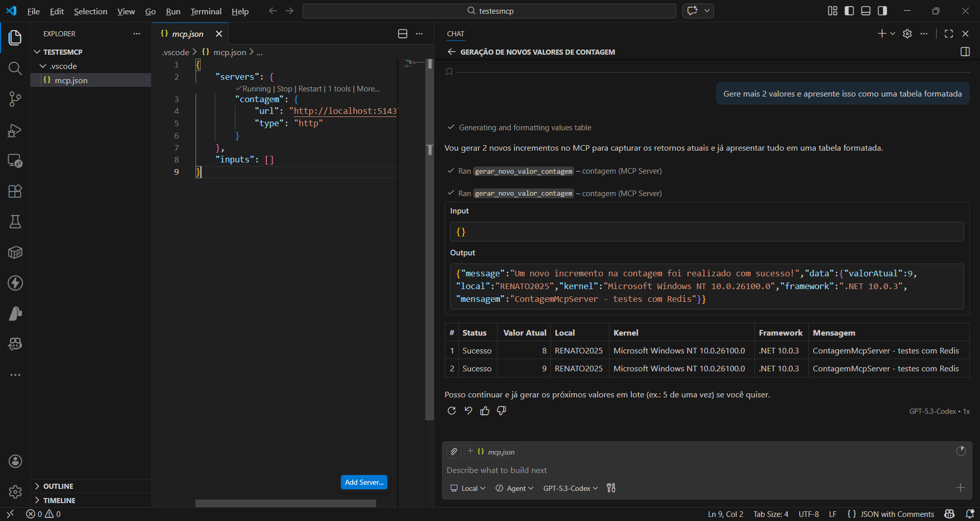This screenshot has width=980, height=521.
Task: Open Copilot status icon in status bar
Action: click(949, 514)
